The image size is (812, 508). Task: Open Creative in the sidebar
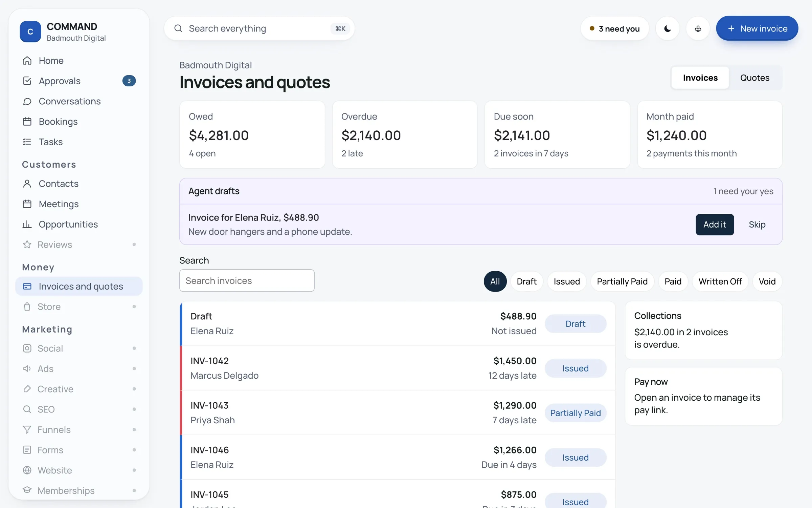click(79, 389)
